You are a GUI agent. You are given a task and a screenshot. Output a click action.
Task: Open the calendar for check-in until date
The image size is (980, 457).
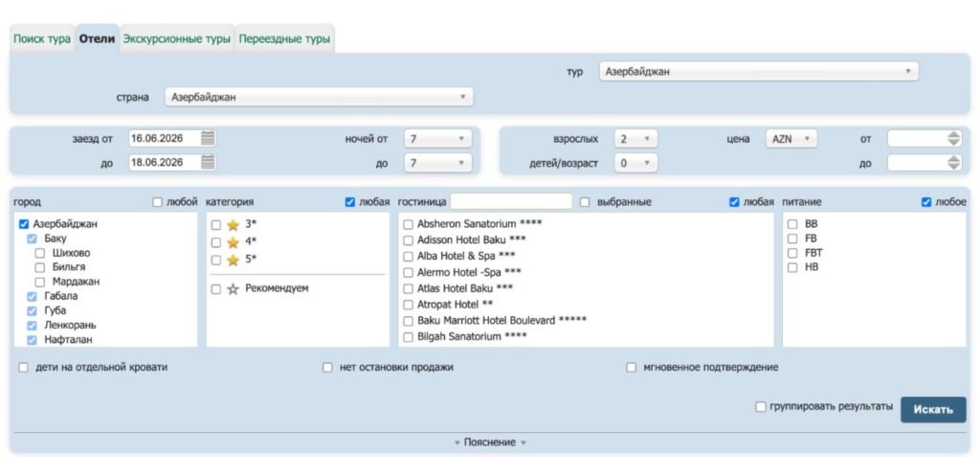(x=208, y=162)
